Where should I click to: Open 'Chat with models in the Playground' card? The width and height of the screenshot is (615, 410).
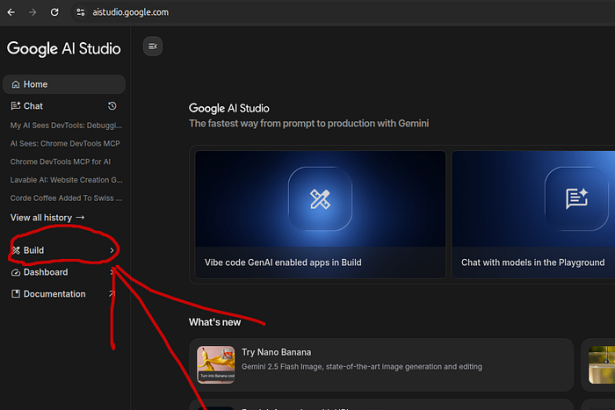tap(533, 215)
